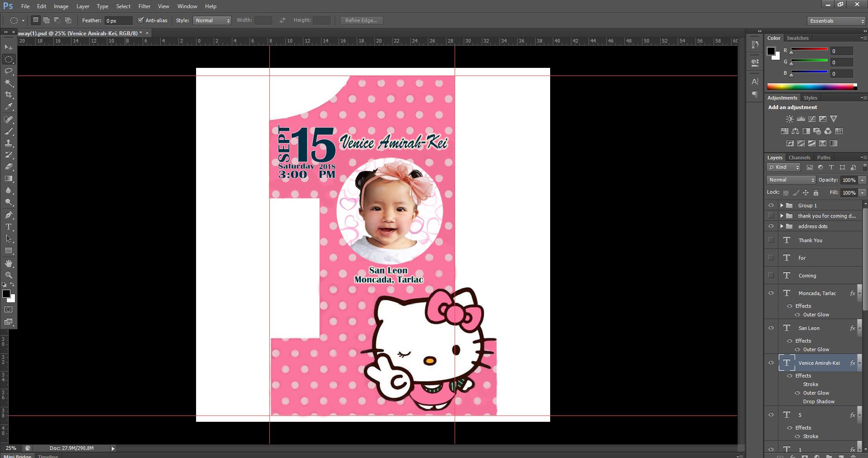
Task: Click the Add to selection option
Action: click(x=46, y=20)
